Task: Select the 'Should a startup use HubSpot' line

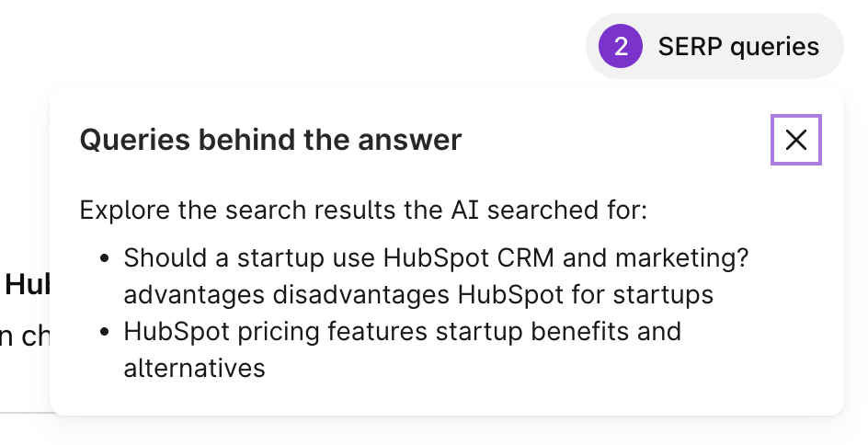Action: pyautogui.click(x=436, y=257)
